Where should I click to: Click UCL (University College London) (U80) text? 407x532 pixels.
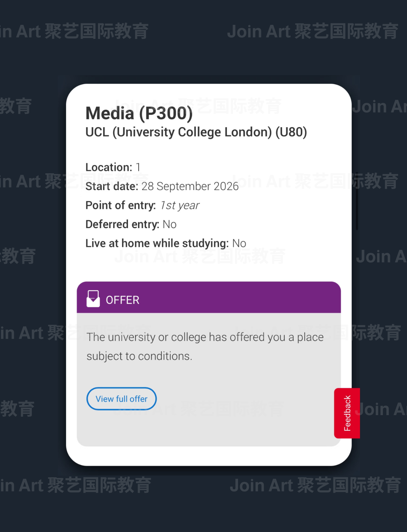click(196, 132)
